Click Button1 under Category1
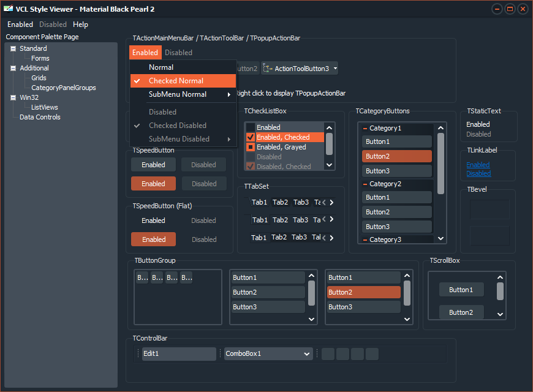The image size is (533, 392). click(397, 141)
